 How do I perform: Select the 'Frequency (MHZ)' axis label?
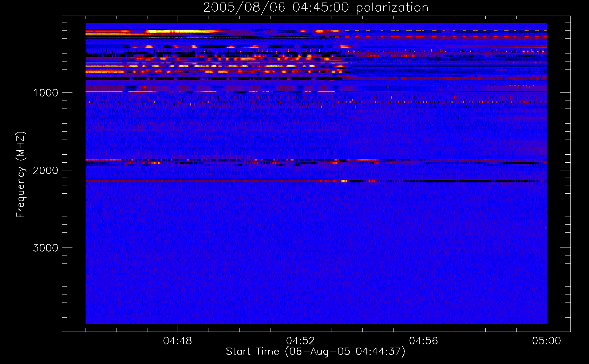coord(21,174)
